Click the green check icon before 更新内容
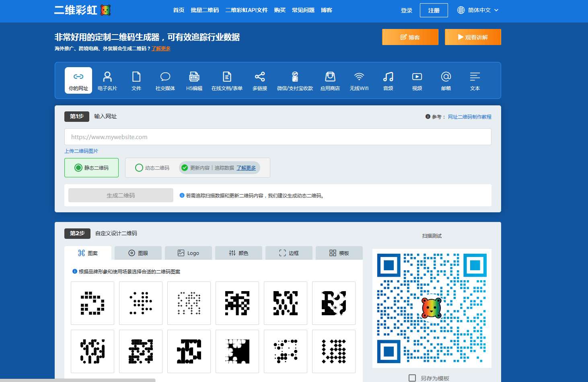This screenshot has height=382, width=588. point(185,168)
